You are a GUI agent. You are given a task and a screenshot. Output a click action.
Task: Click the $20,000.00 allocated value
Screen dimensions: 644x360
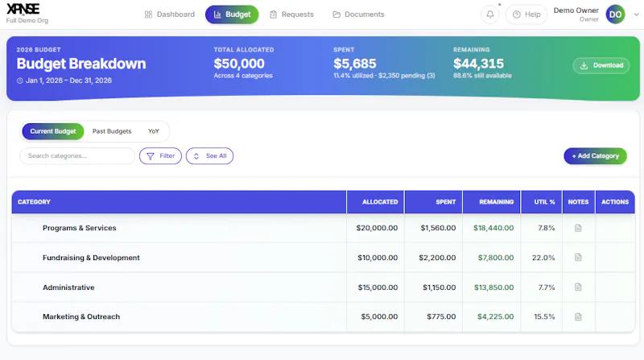377,228
